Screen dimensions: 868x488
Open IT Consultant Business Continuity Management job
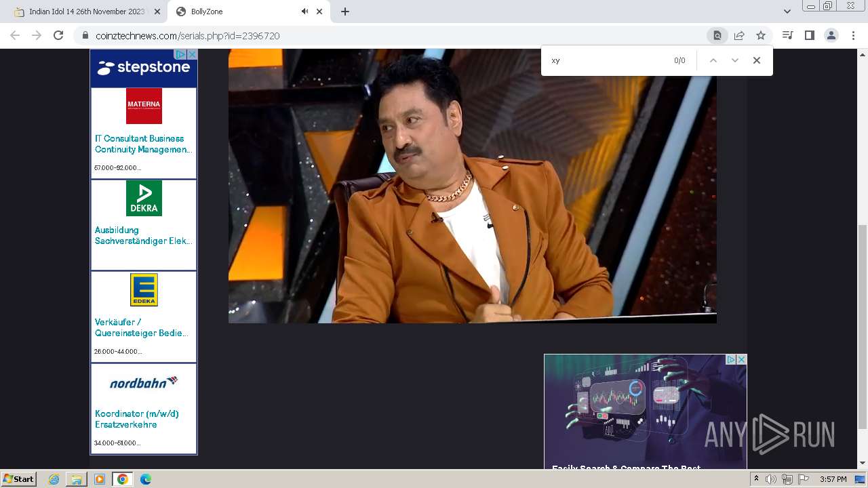[143, 144]
